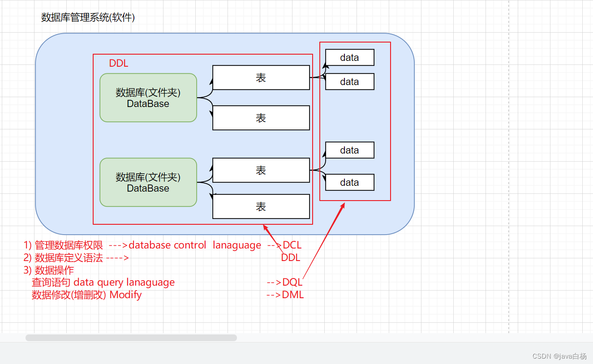Select the bottommost data box
Screen dimensions: 593x364
click(350, 182)
